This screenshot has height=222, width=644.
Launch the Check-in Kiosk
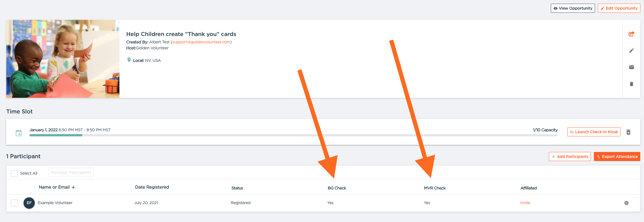594,132
